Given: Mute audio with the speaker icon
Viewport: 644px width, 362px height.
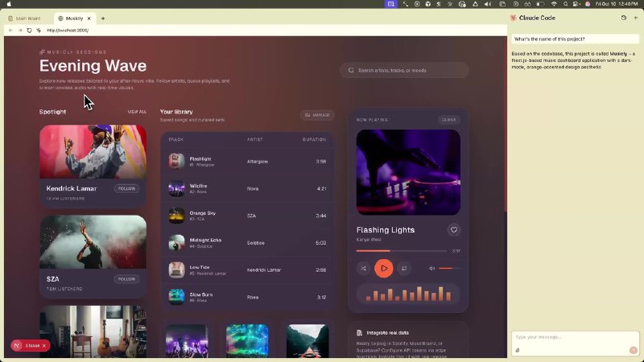Looking at the screenshot, I should (x=431, y=268).
